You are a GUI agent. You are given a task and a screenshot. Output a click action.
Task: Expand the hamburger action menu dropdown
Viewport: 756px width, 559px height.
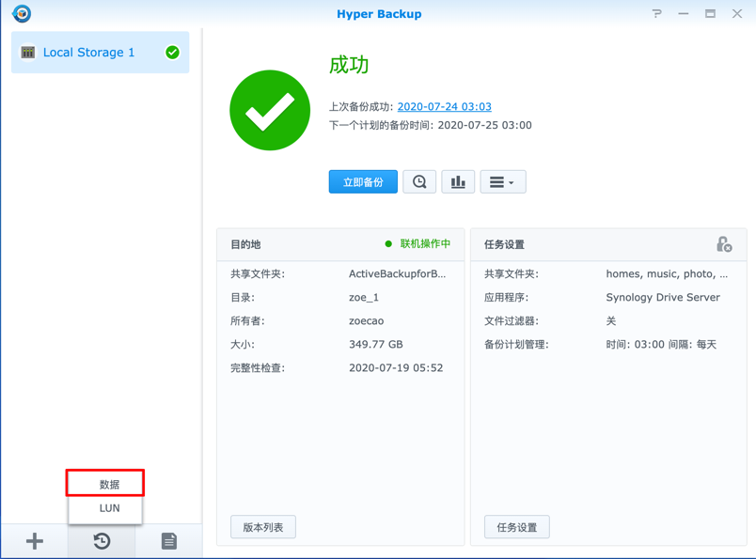(x=503, y=181)
